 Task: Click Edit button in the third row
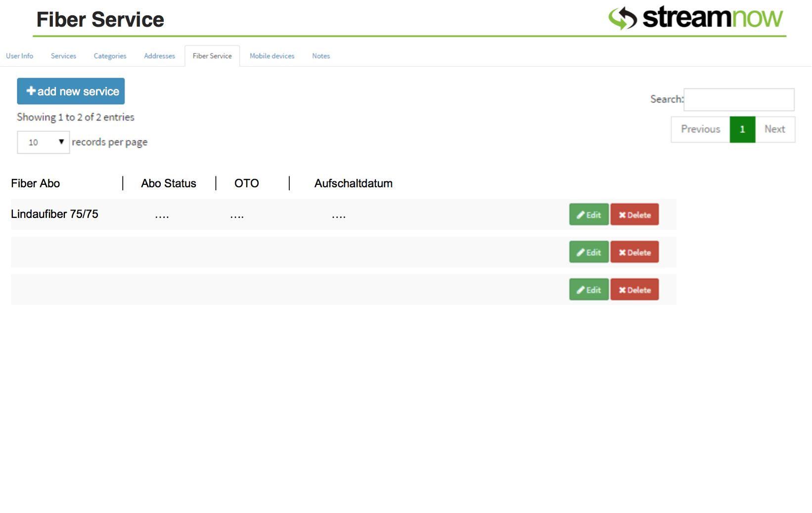(x=588, y=290)
